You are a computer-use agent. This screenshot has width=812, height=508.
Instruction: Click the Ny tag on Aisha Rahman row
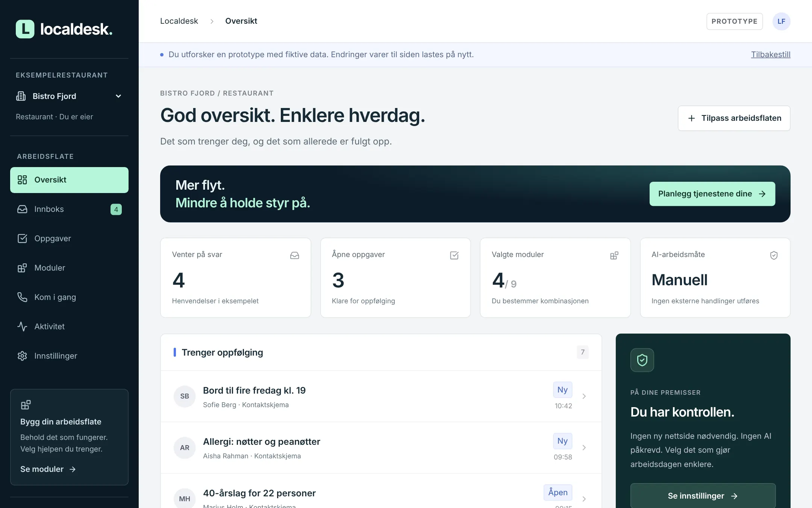(562, 441)
